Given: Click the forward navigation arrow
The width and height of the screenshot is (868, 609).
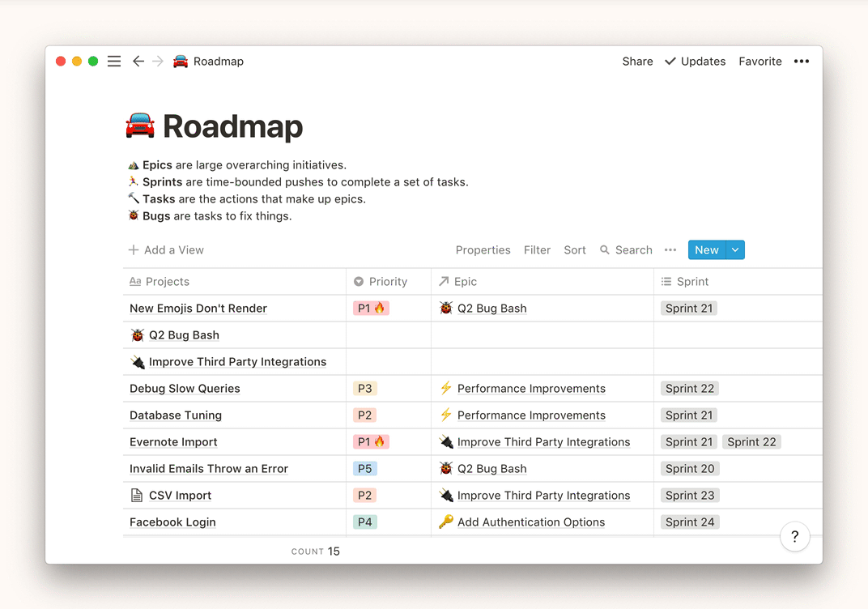Looking at the screenshot, I should (158, 62).
